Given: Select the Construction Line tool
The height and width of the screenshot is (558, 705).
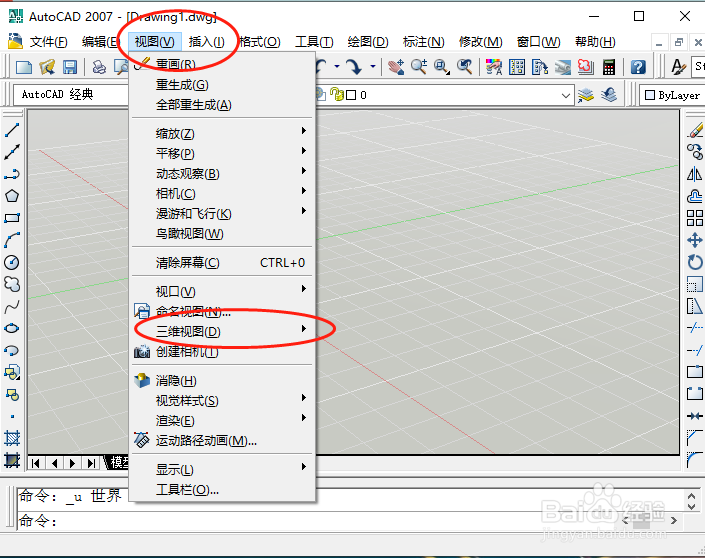Looking at the screenshot, I should (12, 152).
